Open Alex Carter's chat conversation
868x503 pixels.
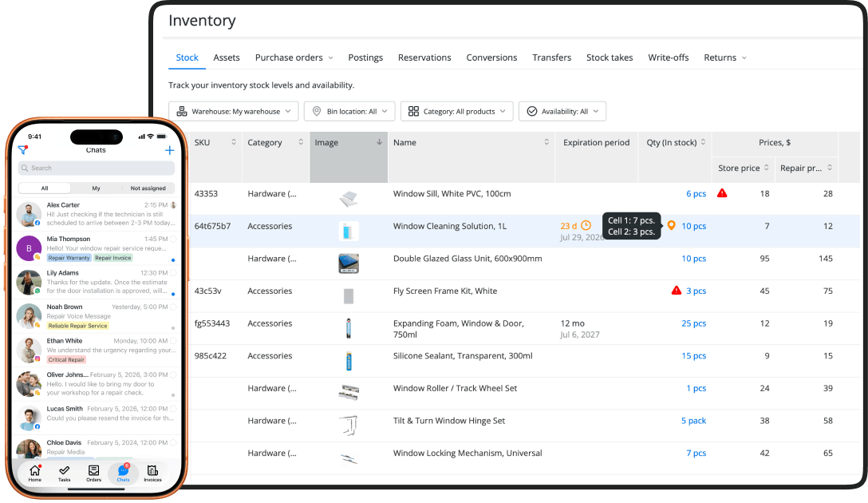tap(97, 214)
